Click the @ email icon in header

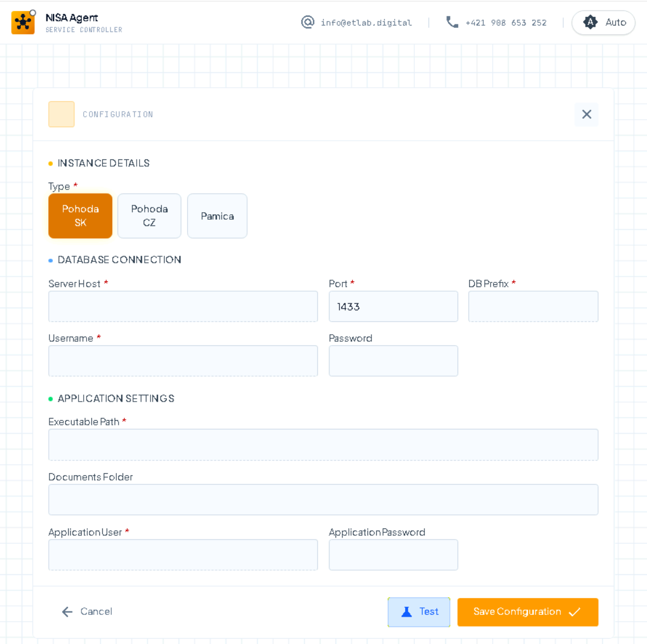click(x=308, y=23)
